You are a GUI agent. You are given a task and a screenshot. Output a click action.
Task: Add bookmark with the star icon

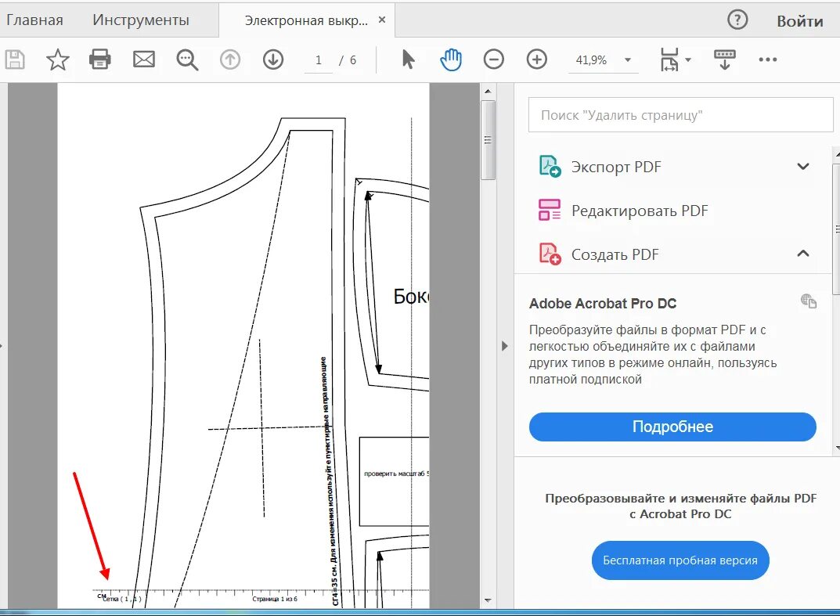[57, 59]
